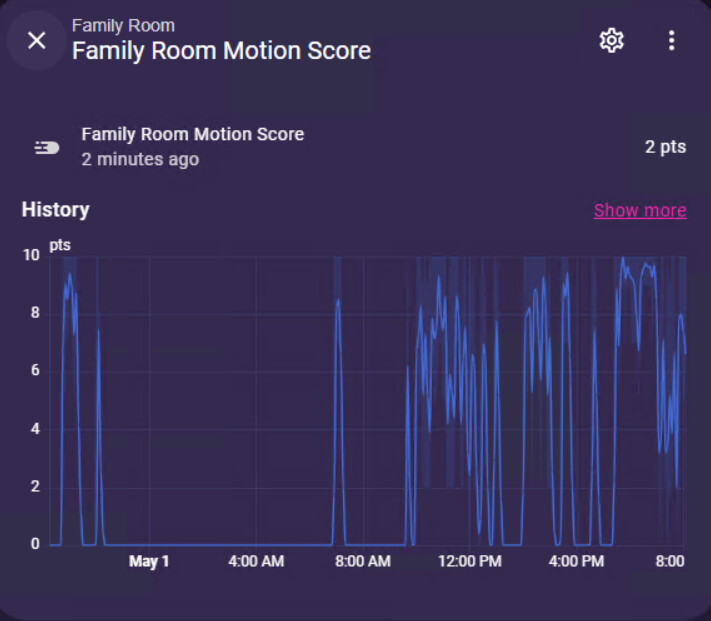The width and height of the screenshot is (711, 621).
Task: Open entity settings with the gear icon
Action: [x=611, y=40]
